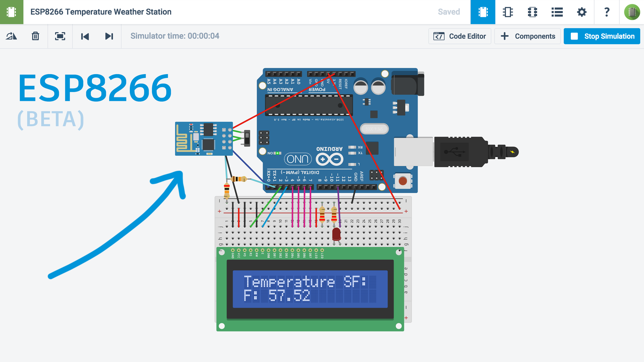Viewport: 644px width, 362px height.
Task: Click the Saved status text
Action: (x=449, y=12)
